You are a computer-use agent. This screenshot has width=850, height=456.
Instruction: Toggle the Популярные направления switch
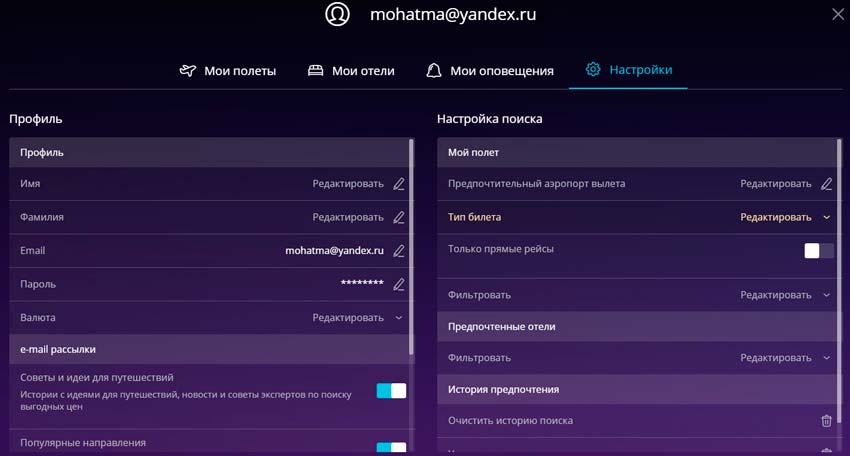(391, 448)
